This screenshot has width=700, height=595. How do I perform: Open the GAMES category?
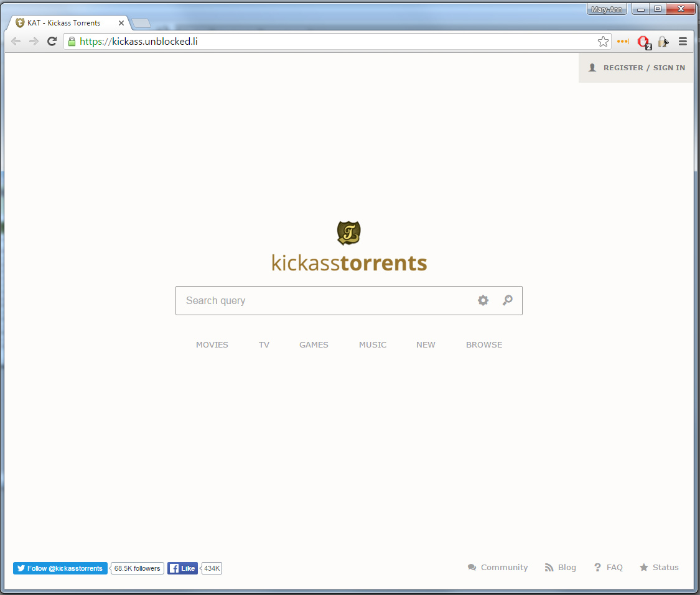click(x=314, y=345)
